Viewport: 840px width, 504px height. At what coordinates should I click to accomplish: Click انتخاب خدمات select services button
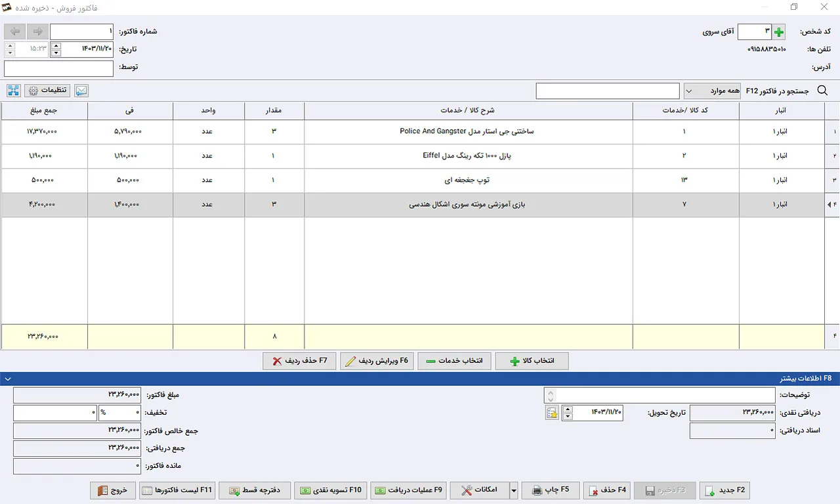455,361
